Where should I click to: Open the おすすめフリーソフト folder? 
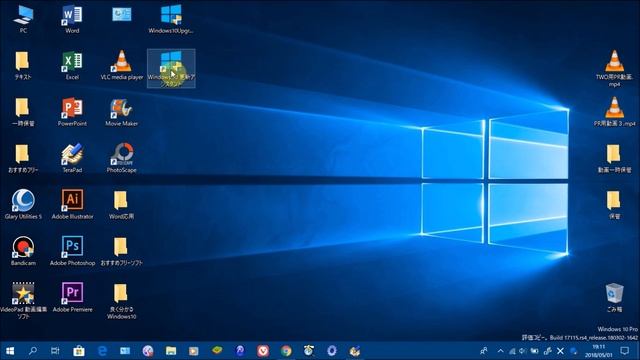[121, 251]
